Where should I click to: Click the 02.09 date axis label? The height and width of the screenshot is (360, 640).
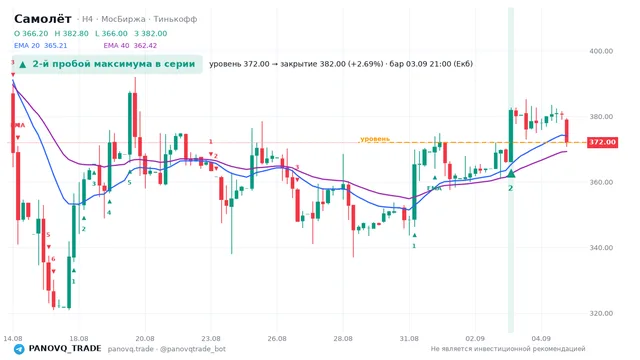(475, 339)
